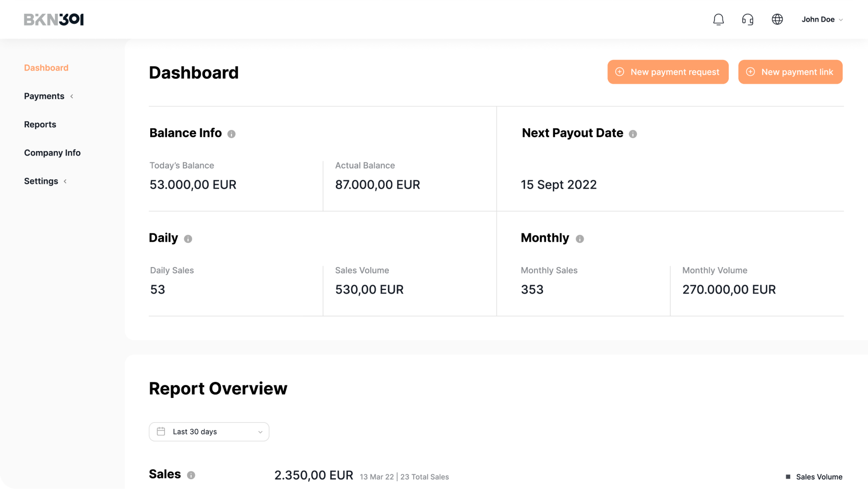
Task: Show the info tooltip next to Daily
Action: click(x=188, y=239)
